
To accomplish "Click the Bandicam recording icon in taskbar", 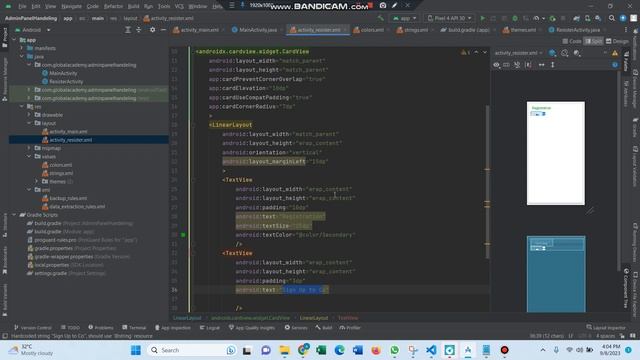I will click(504, 350).
